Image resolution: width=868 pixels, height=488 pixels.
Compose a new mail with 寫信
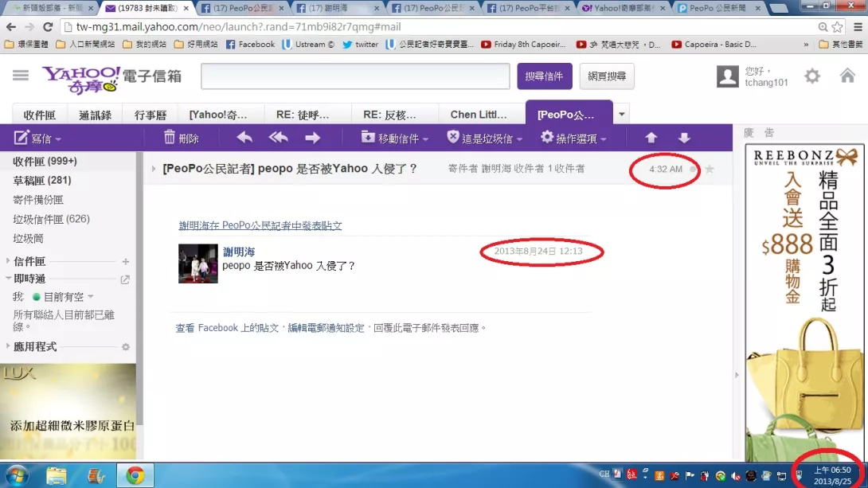coord(37,139)
